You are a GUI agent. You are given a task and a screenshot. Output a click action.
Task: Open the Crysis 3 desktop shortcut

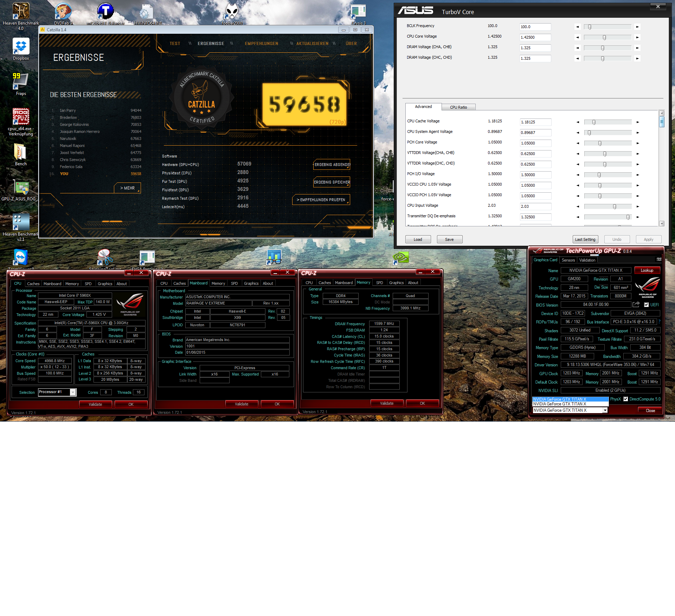point(358,13)
